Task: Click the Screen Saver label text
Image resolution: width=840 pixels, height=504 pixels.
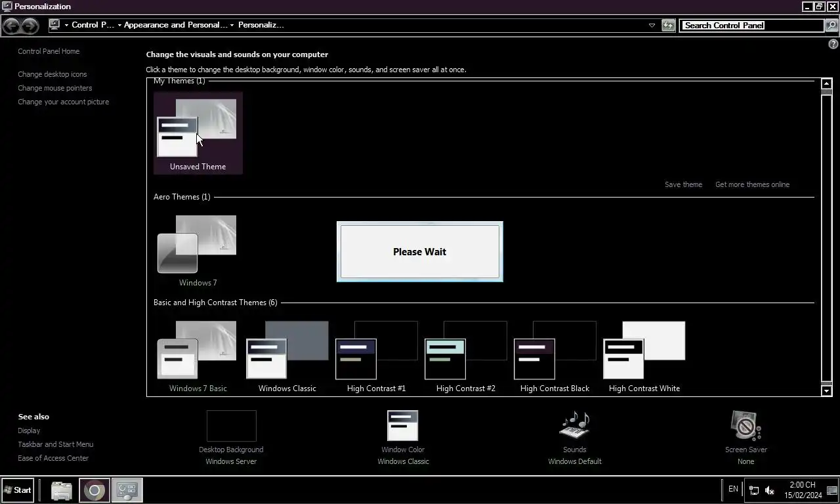Action: (x=746, y=450)
